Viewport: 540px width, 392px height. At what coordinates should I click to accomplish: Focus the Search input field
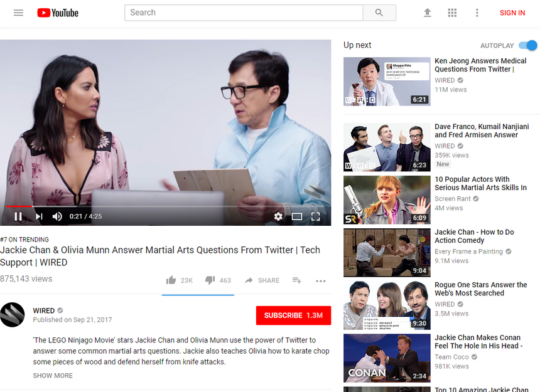[x=244, y=13]
